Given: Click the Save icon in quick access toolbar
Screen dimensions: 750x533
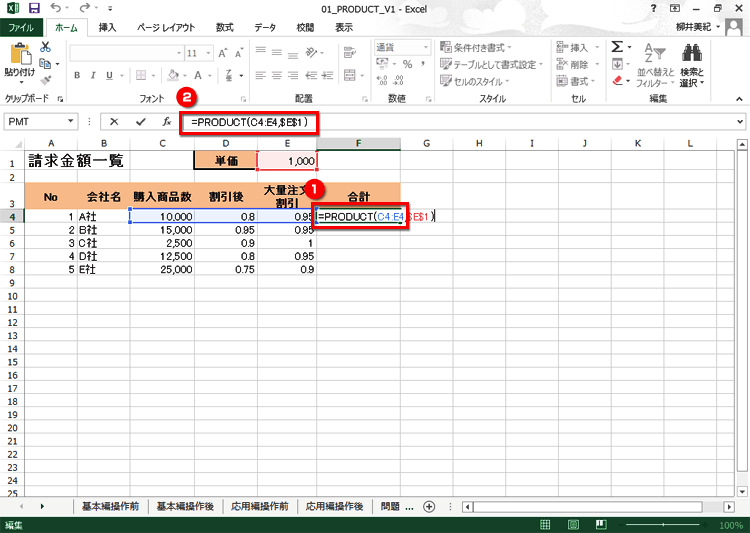Looking at the screenshot, I should [34, 8].
